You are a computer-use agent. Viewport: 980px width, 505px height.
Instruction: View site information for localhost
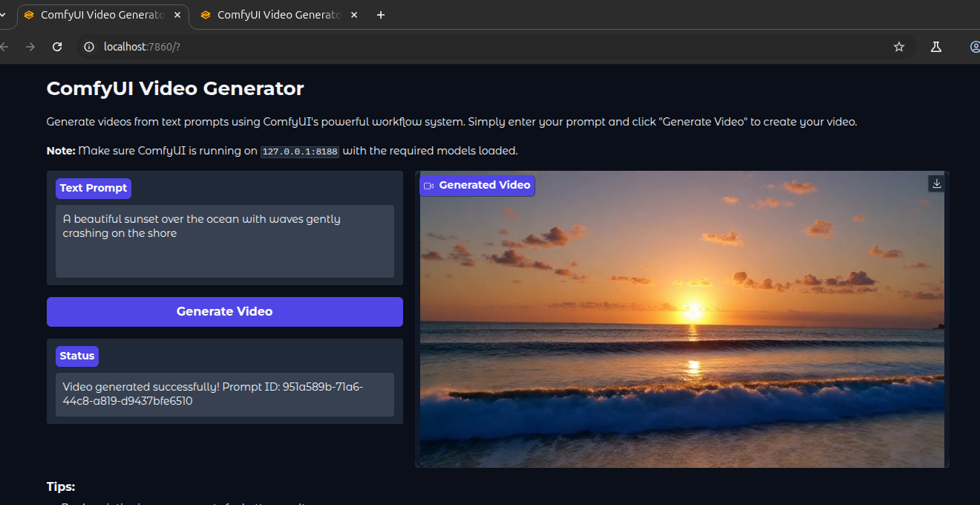click(89, 47)
